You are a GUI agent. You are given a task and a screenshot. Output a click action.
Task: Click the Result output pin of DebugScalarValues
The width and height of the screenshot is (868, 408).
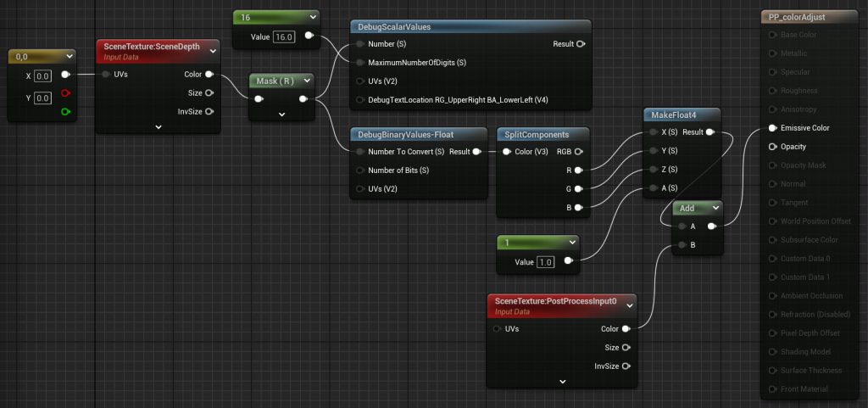tap(580, 44)
